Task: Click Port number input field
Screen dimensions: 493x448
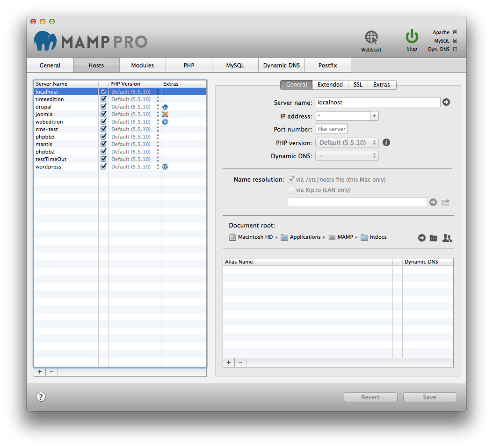Action: click(331, 129)
